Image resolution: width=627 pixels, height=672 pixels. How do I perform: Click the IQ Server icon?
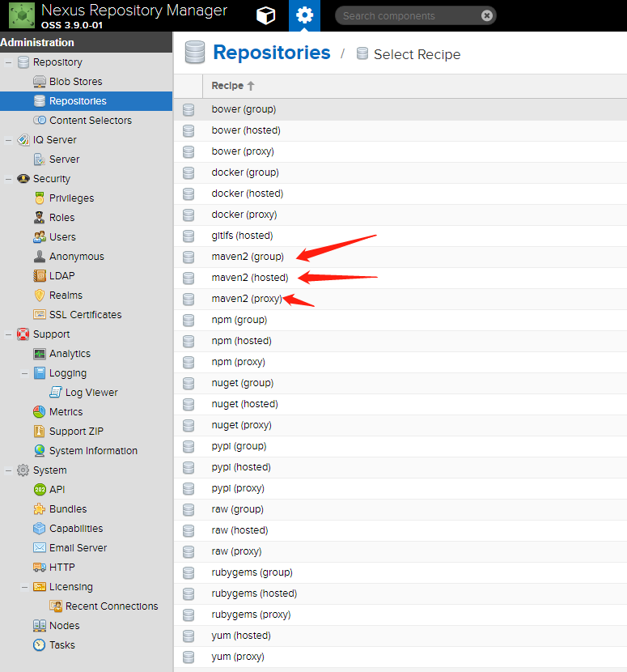pyautogui.click(x=23, y=140)
